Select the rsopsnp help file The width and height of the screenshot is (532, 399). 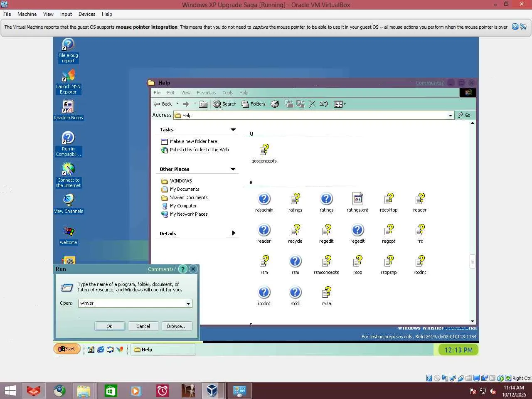[x=389, y=265]
